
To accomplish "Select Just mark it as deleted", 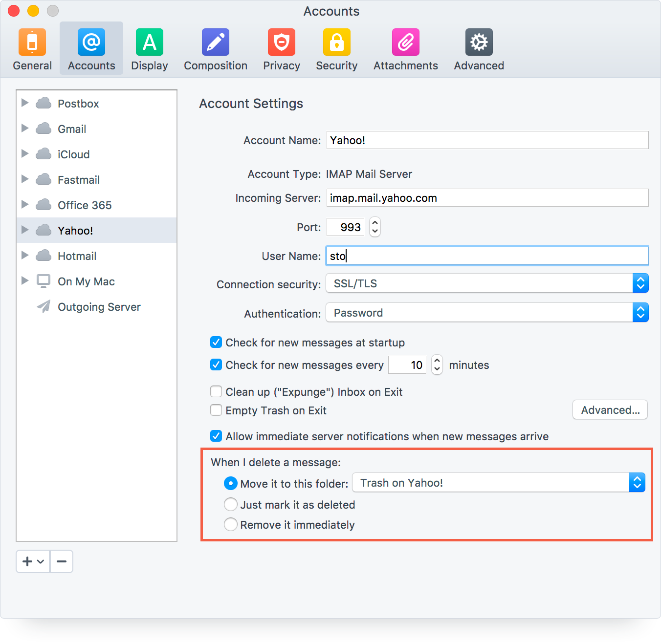I will 230,504.
